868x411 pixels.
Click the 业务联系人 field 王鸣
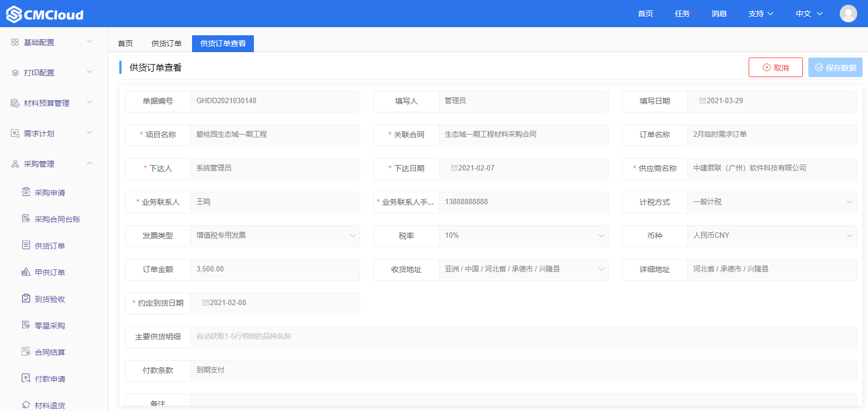point(275,202)
